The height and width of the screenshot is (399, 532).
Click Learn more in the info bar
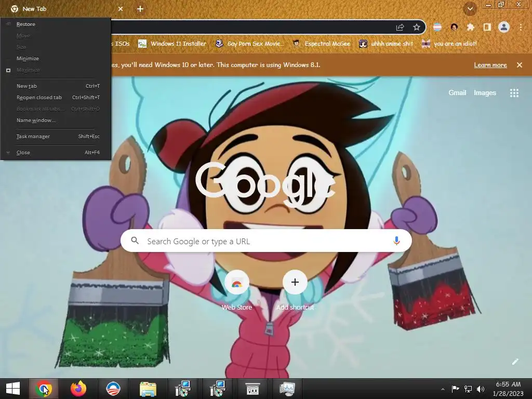click(x=490, y=65)
